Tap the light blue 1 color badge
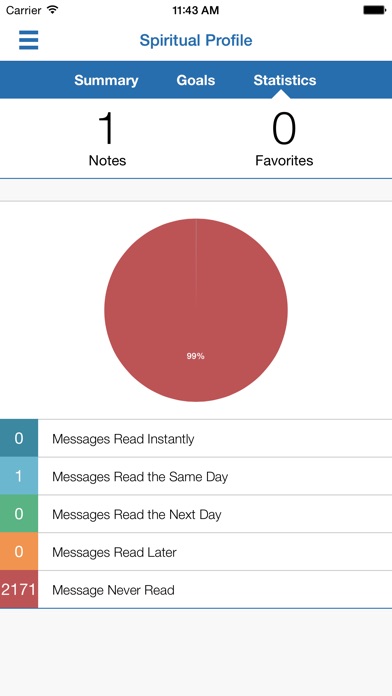 (19, 476)
